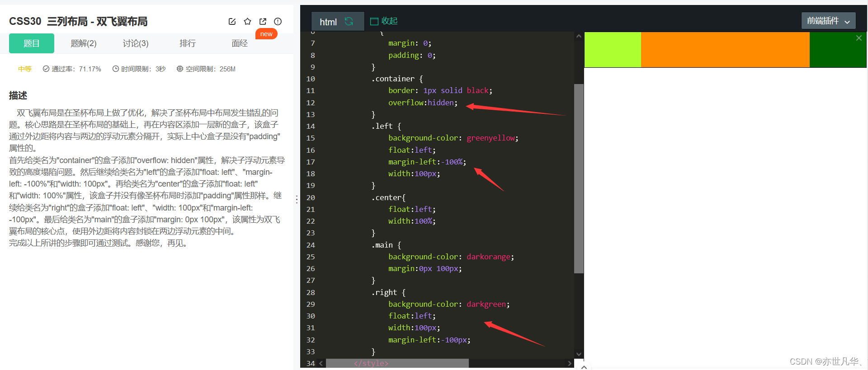This screenshot has height=370, width=868.
Task: Click the panel divider drag handle
Action: coord(297,200)
